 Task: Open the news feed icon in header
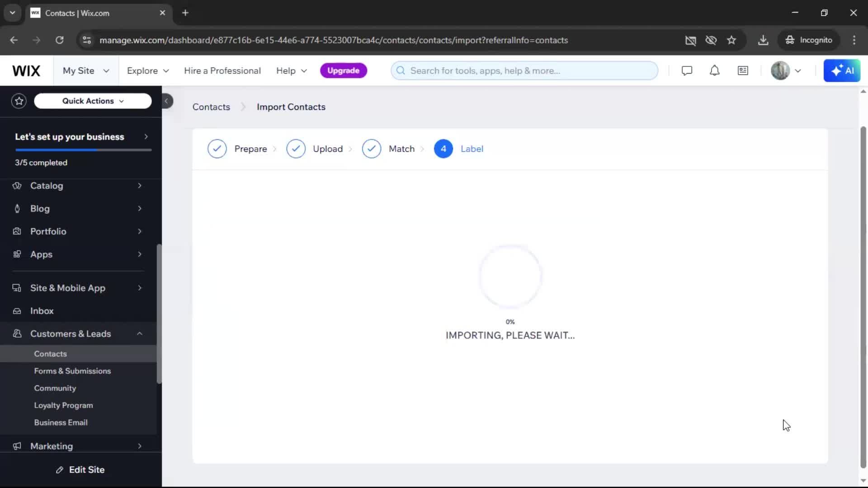743,71
